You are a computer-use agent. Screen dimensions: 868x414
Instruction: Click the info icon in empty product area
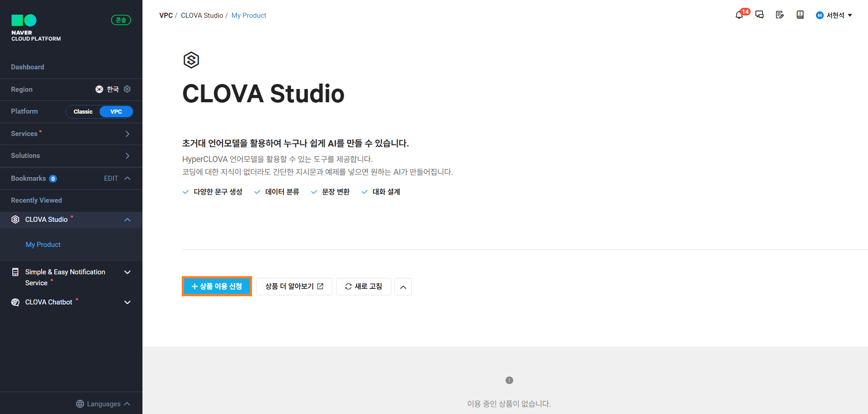pos(509,380)
